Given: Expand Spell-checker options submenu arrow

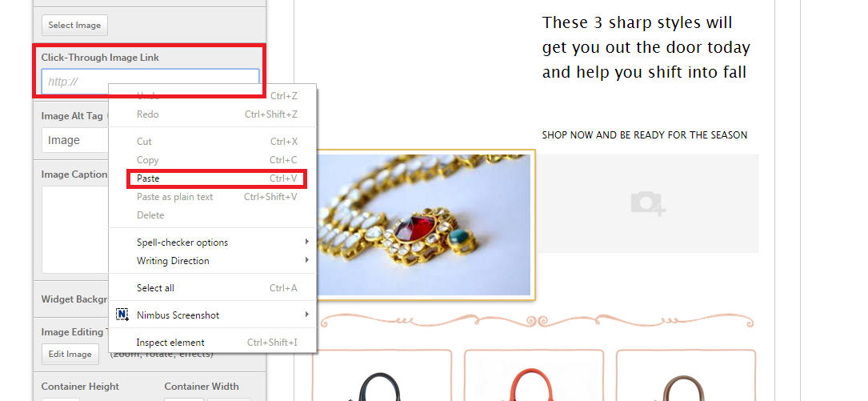Looking at the screenshot, I should point(307,242).
